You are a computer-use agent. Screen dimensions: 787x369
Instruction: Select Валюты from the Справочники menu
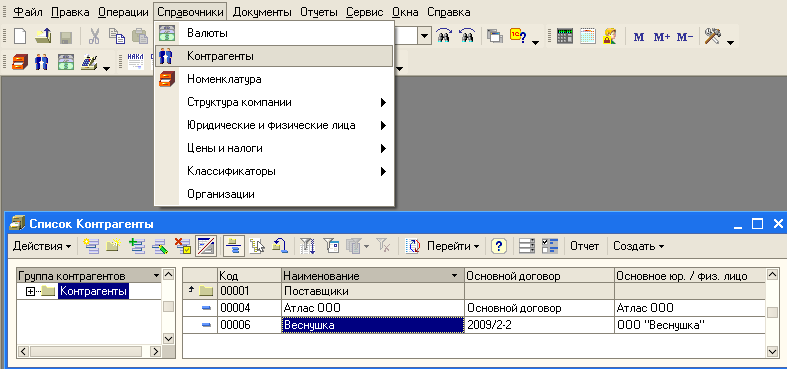pos(274,33)
